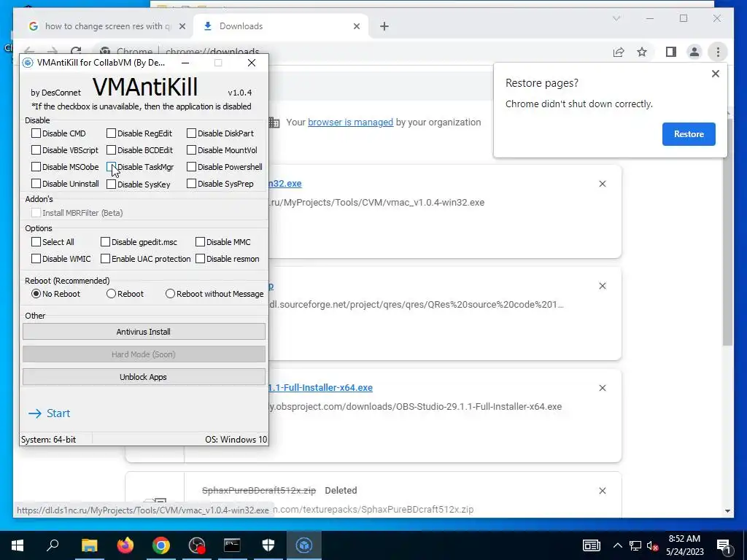This screenshot has height=560, width=747.
Task: Tick Disable resmon checkbox
Action: pos(200,259)
